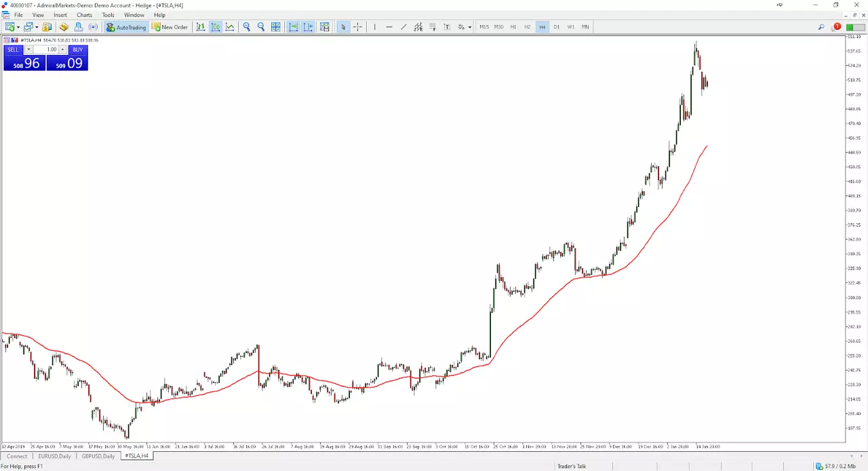Switch to M30 timeframe

[498, 27]
